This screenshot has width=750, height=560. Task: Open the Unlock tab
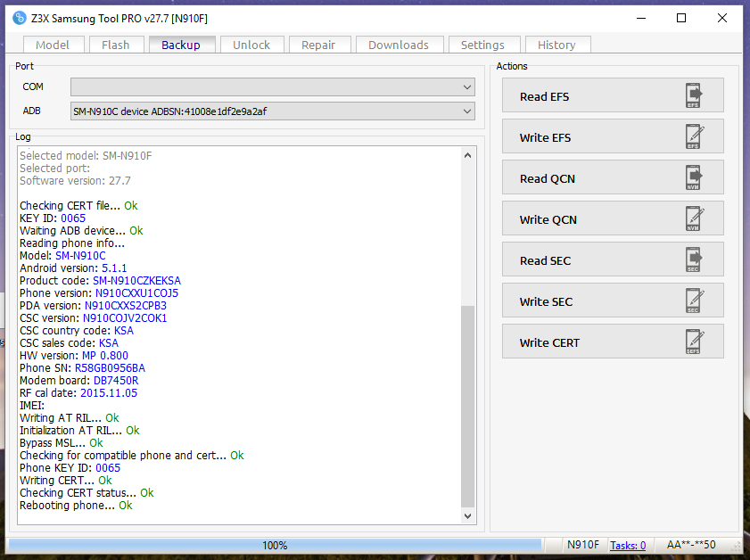tap(251, 45)
